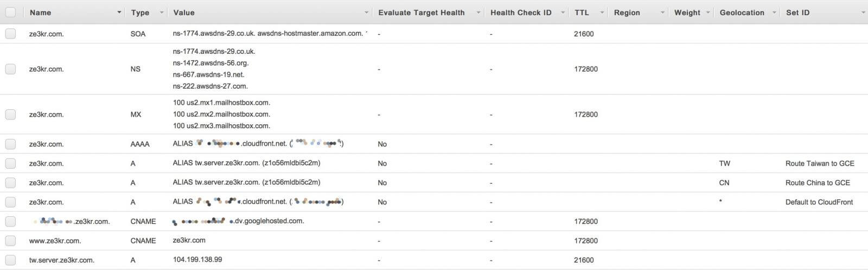Click the AAAA cloudfront.net alias value

point(258,144)
